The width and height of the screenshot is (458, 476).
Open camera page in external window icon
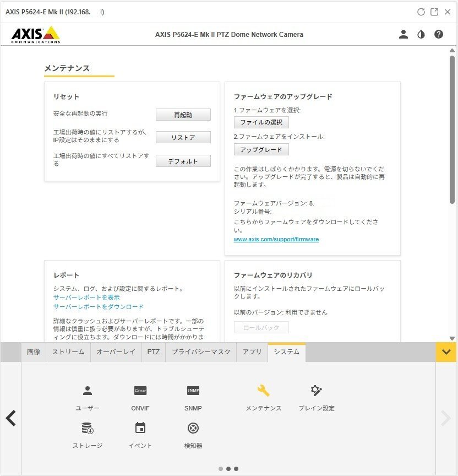(434, 12)
